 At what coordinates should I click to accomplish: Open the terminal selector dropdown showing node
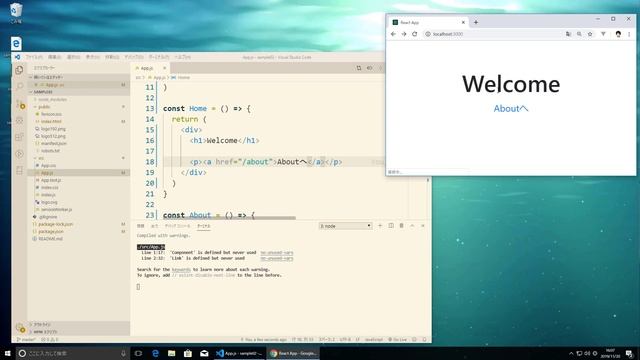[x=345, y=226]
